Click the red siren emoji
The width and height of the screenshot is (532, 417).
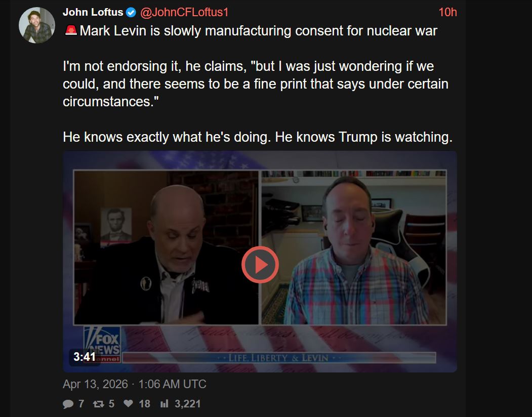click(71, 30)
